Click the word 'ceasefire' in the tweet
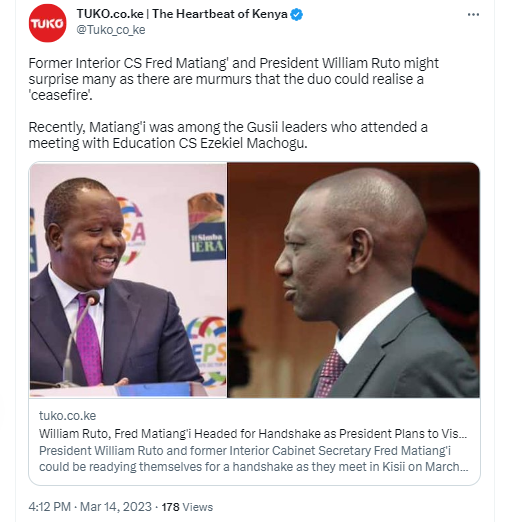 point(60,95)
